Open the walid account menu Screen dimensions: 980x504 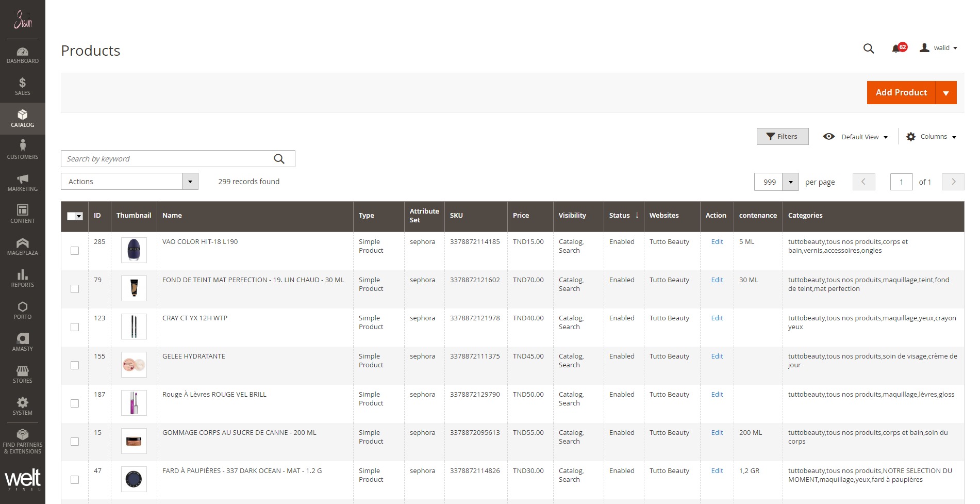pyautogui.click(x=939, y=48)
